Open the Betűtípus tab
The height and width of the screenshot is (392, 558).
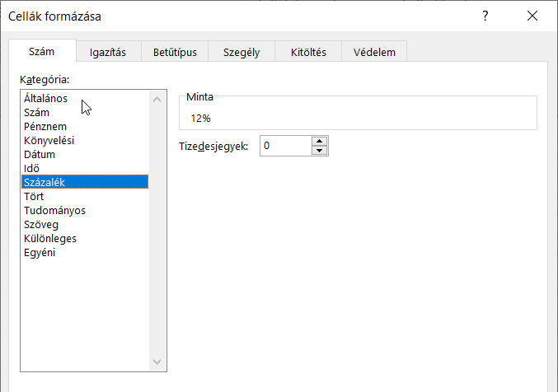click(175, 52)
